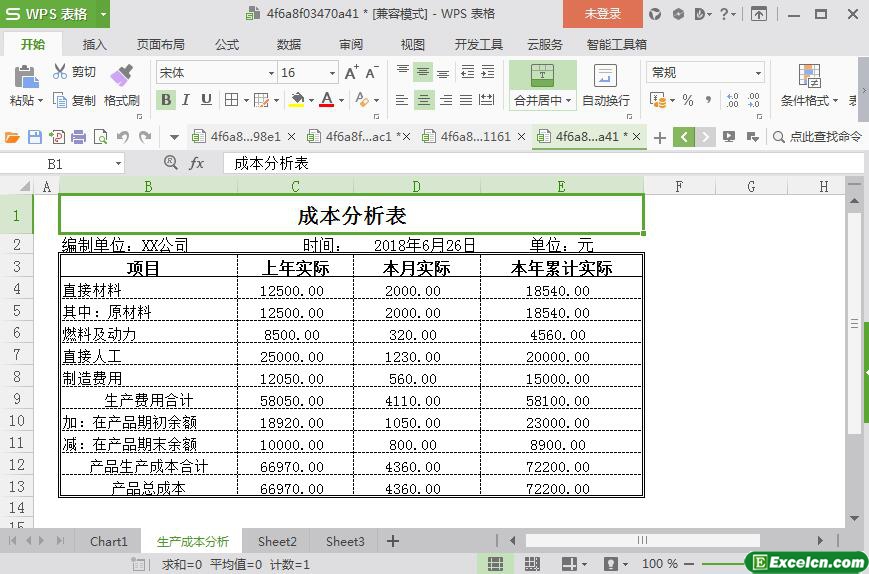Toggle top vertical alignment

[x=403, y=71]
